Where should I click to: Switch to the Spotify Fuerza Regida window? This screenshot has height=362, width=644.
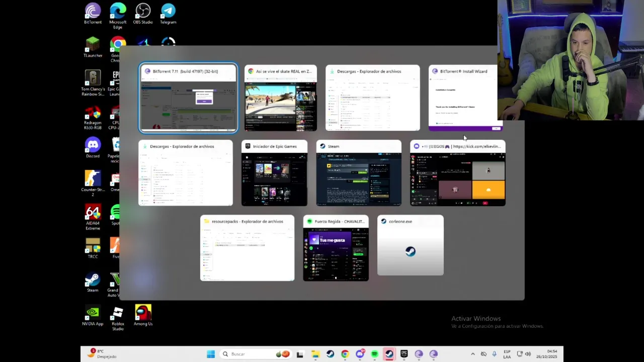[336, 248]
